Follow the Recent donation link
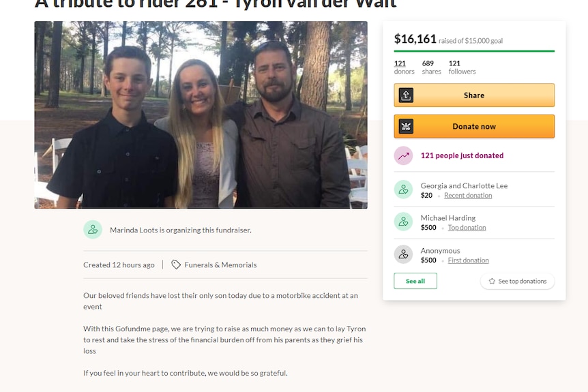This screenshot has width=588, height=392. (x=468, y=195)
